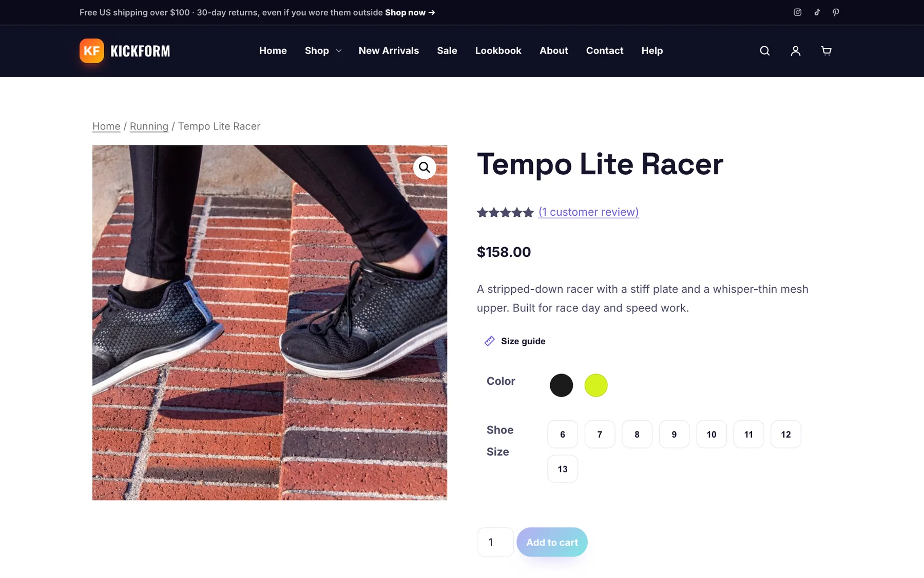Open the Help page
The width and height of the screenshot is (924, 578).
tap(652, 51)
